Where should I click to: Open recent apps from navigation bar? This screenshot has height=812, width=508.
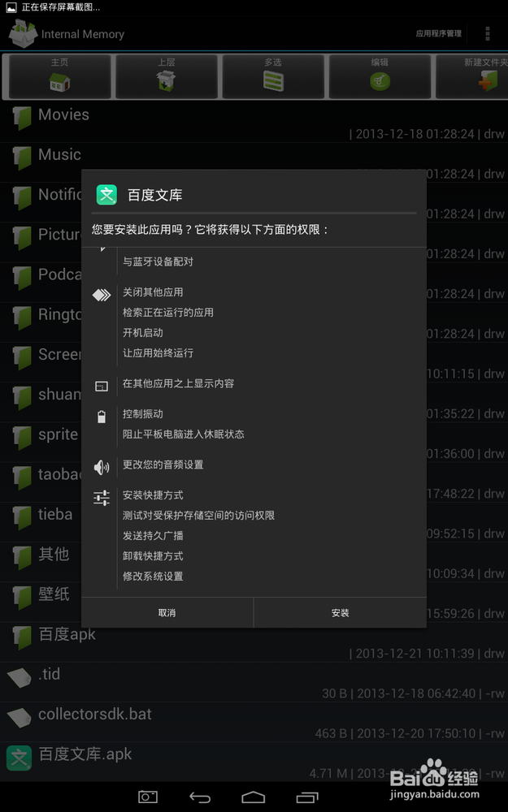(x=307, y=797)
